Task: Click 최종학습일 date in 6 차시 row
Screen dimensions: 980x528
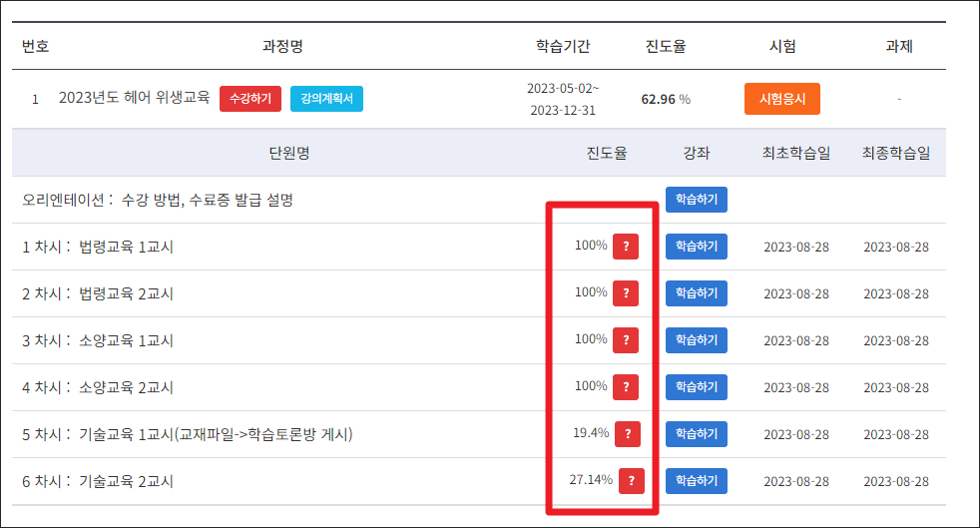Action: [x=896, y=481]
